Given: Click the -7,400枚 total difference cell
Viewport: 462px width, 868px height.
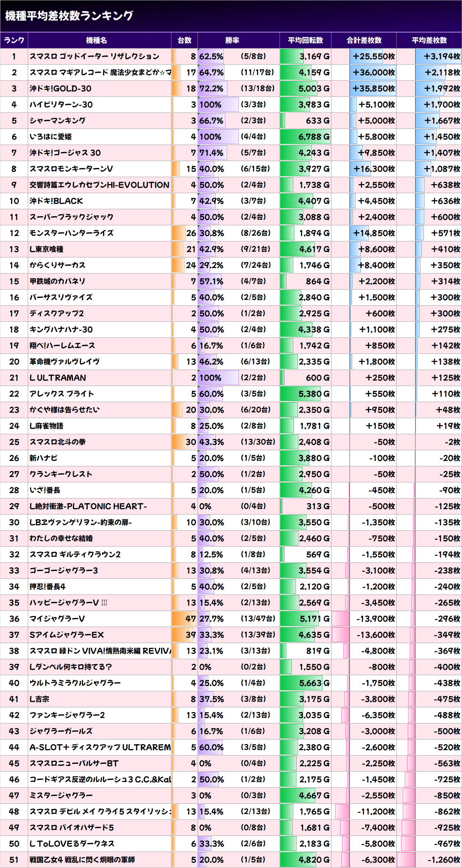Looking at the screenshot, I should click(x=364, y=827).
